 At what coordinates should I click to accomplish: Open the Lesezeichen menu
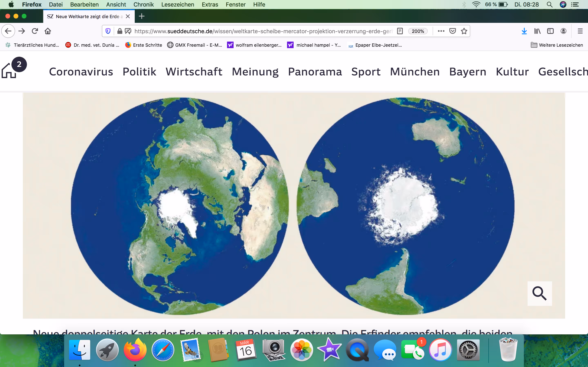coord(178,4)
